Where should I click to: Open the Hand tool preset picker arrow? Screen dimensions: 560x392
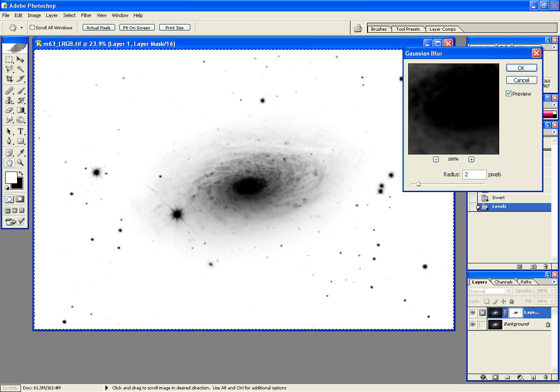point(21,28)
